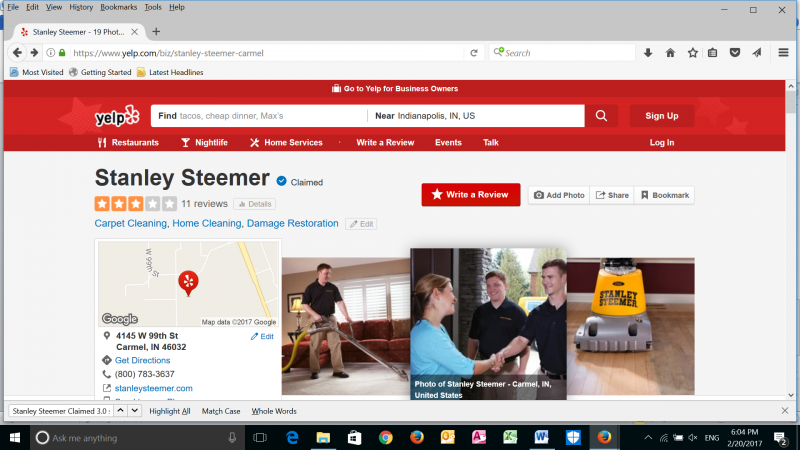
Task: Click the red map pin marker
Action: tap(187, 282)
